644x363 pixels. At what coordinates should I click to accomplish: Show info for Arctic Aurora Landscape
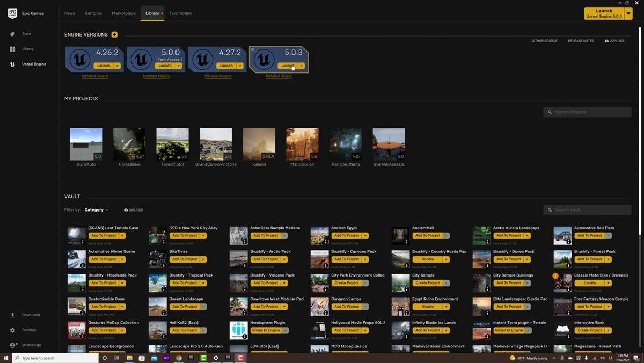(488, 242)
